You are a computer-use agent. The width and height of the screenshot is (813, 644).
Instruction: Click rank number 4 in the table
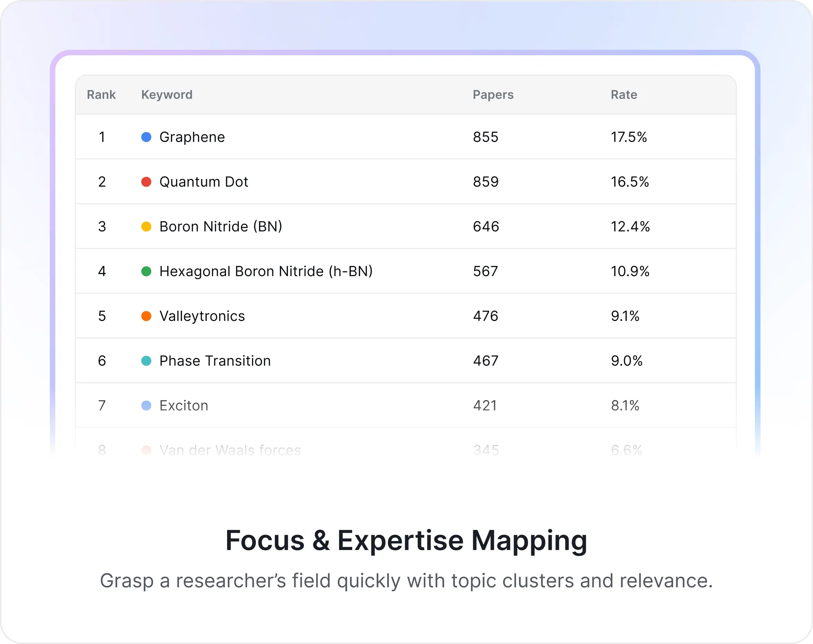(x=102, y=271)
